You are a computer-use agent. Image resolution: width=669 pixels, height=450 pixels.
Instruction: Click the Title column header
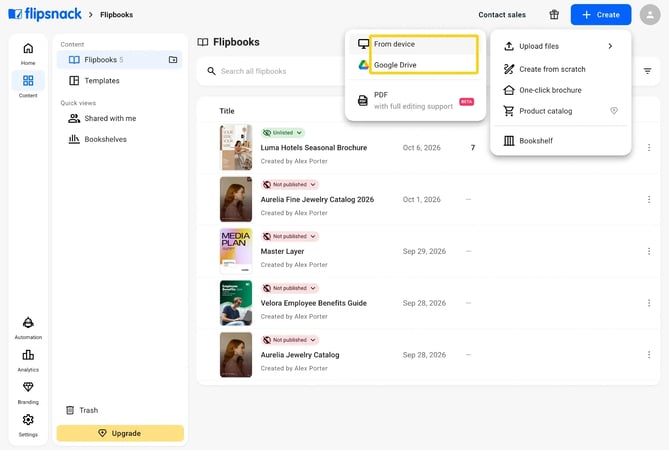point(227,111)
